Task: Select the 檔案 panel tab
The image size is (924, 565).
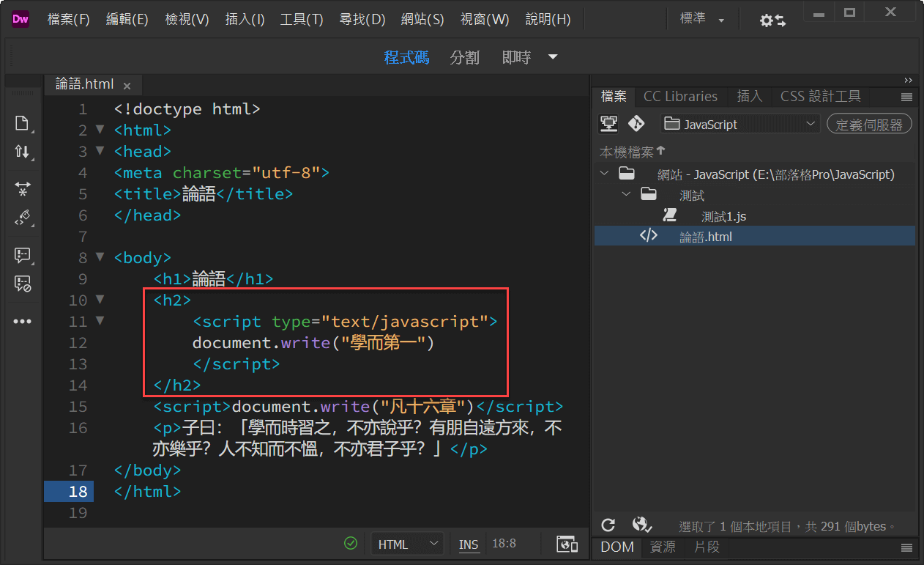Action: coord(614,97)
